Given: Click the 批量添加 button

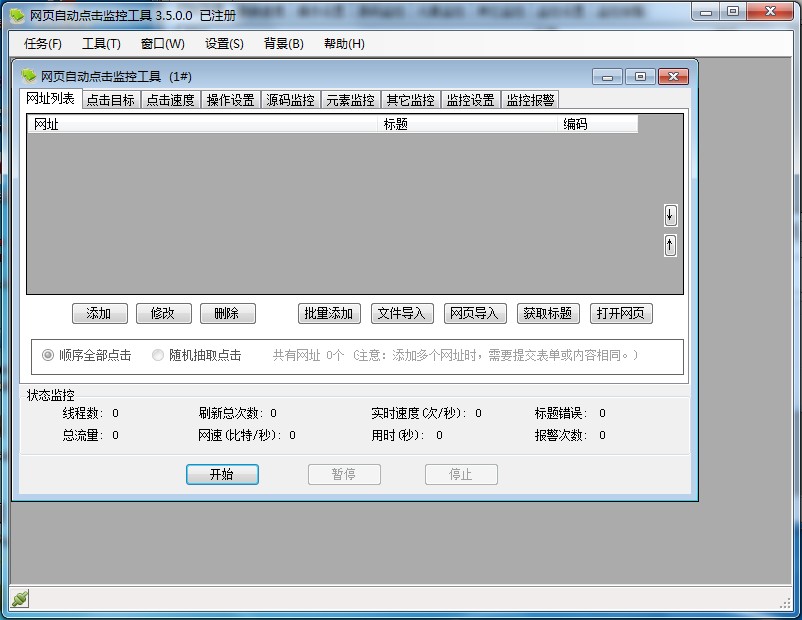Looking at the screenshot, I should (x=329, y=314).
